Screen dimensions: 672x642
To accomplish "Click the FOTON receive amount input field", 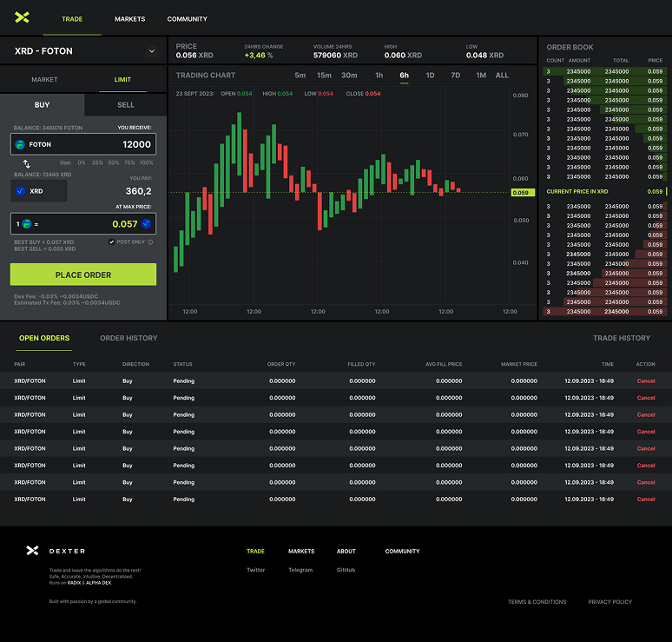I will point(104,144).
